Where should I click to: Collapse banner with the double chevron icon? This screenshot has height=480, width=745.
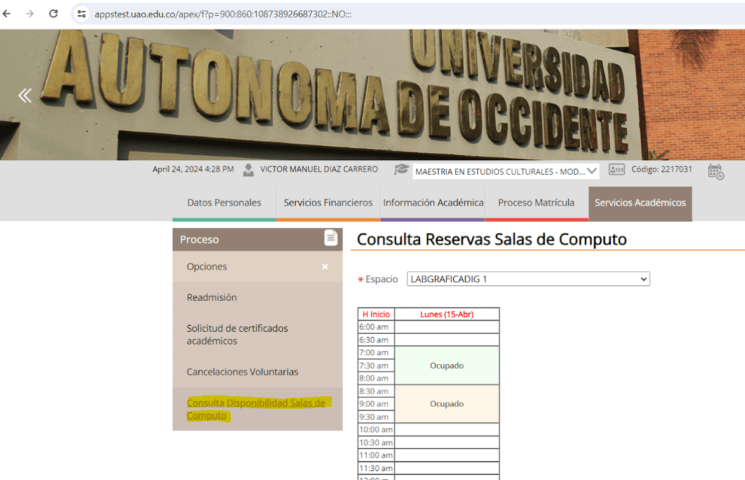tap(25, 96)
